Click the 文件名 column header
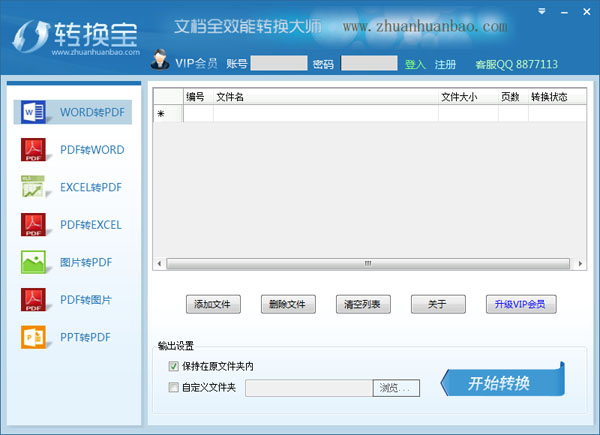This screenshot has width=600, height=435. click(326, 97)
